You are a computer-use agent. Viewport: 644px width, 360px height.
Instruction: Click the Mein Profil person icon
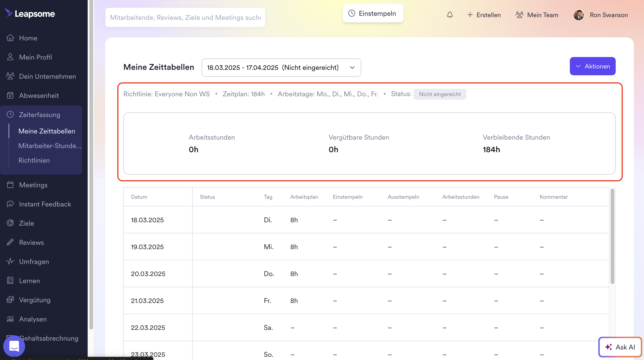[10, 57]
